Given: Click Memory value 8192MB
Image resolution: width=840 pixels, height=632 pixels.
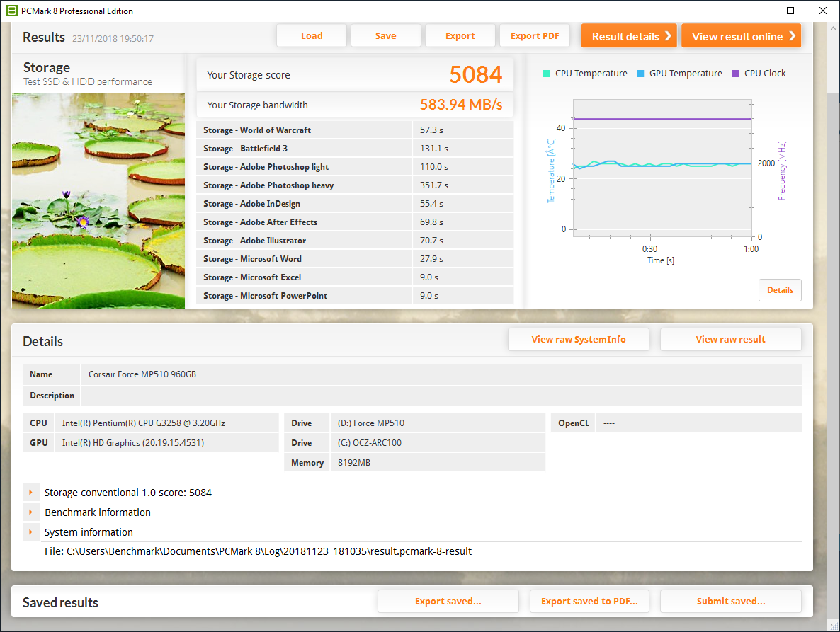Looking at the screenshot, I should pyautogui.click(x=353, y=462).
